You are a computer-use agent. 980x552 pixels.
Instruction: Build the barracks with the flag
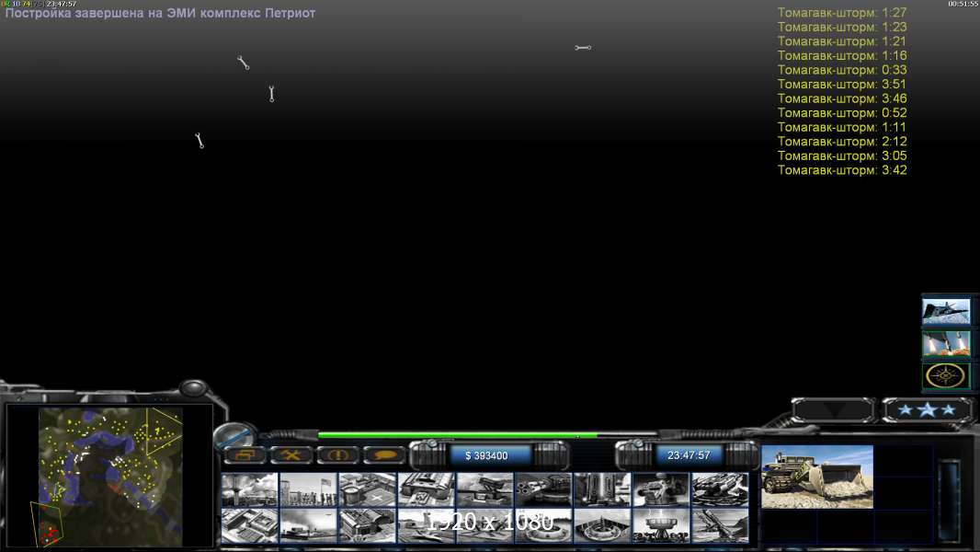tap(309, 490)
